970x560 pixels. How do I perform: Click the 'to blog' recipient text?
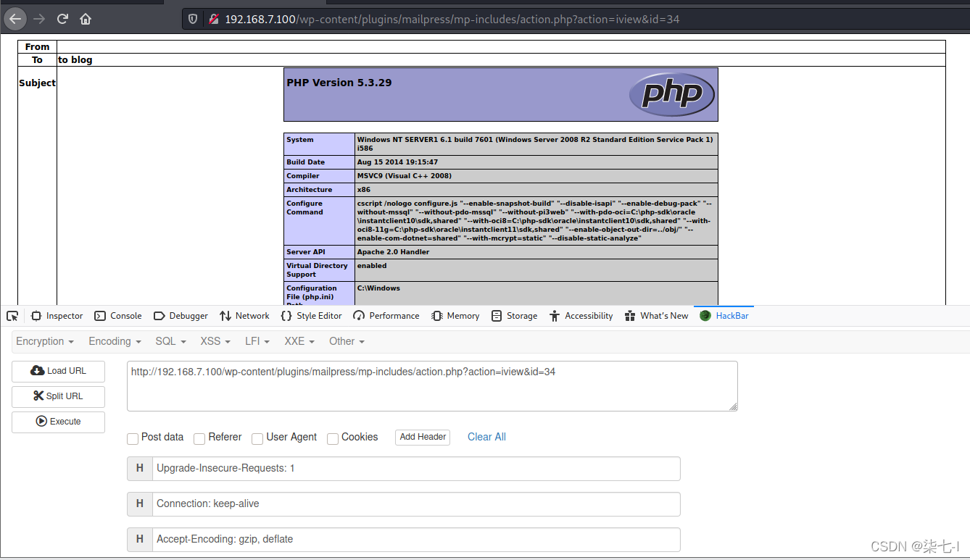(75, 60)
